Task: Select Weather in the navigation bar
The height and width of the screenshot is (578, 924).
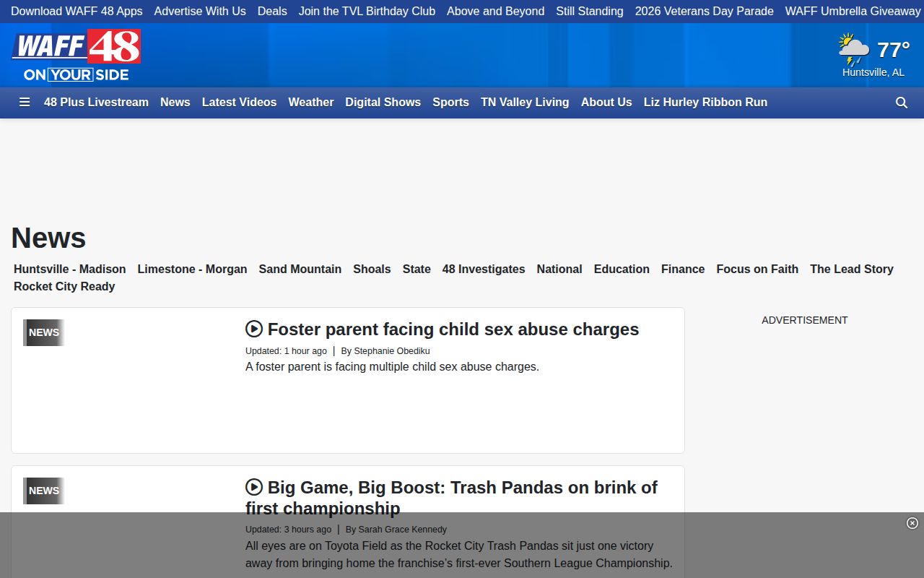Action: [311, 103]
